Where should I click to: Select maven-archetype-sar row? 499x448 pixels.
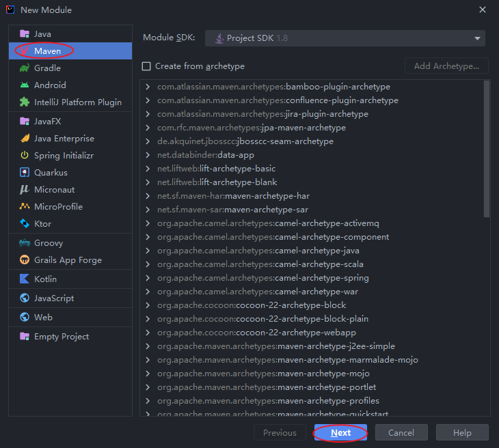[x=312, y=210]
